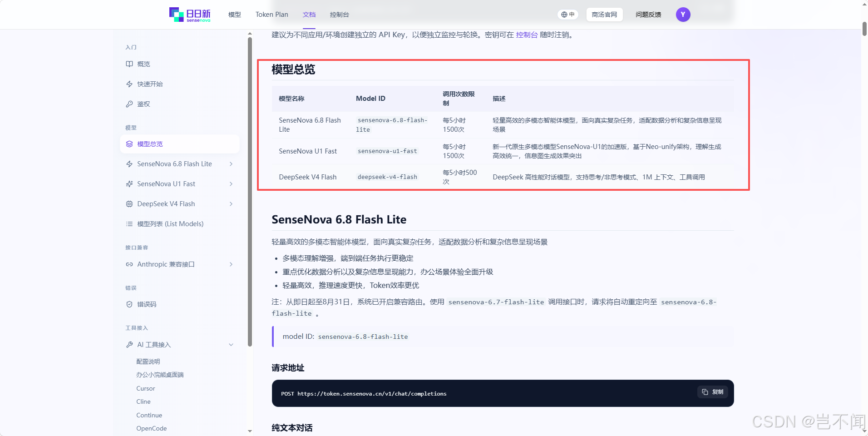Click the 每5小时500次 limit cell
This screenshot has height=436, width=868.
460,177
